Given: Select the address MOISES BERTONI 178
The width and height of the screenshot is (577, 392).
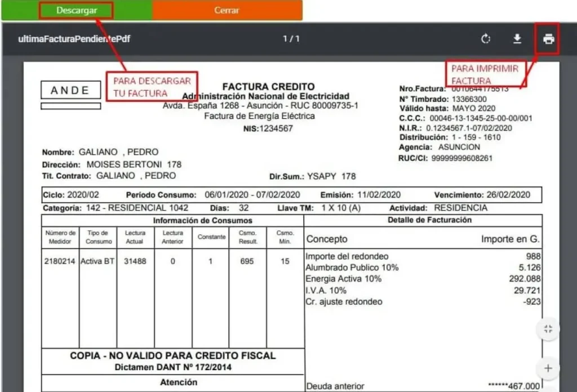Looking at the screenshot, I should (x=134, y=164).
